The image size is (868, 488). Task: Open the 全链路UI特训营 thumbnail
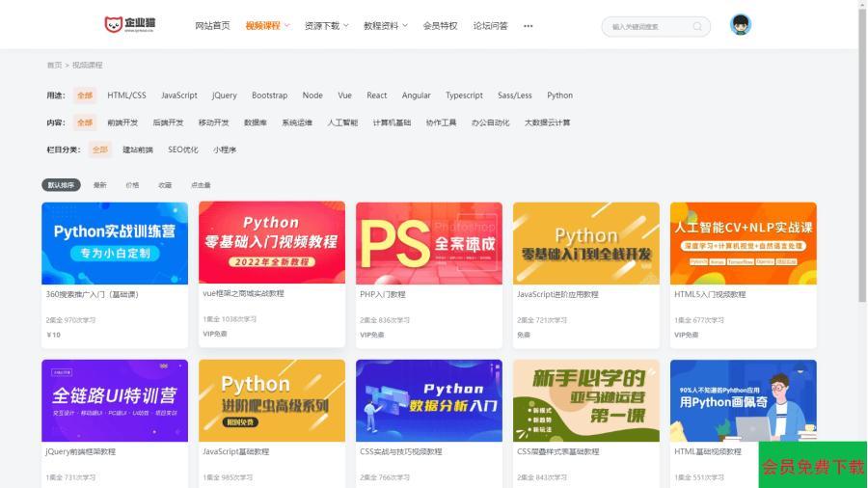click(x=115, y=400)
